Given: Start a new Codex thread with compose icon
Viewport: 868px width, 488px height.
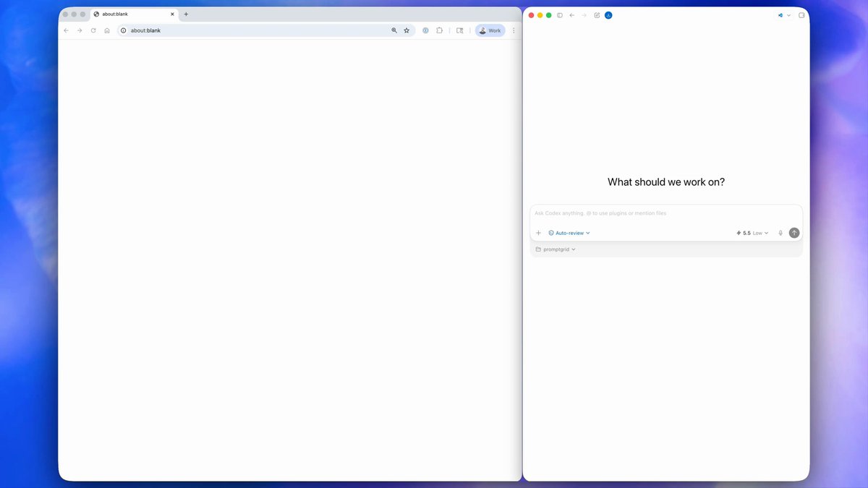Looking at the screenshot, I should (x=597, y=15).
